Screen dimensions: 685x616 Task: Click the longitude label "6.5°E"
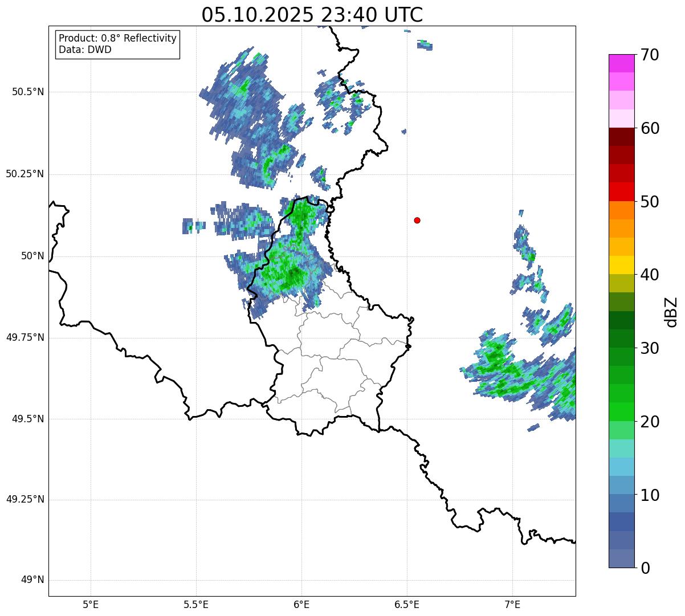click(x=407, y=605)
